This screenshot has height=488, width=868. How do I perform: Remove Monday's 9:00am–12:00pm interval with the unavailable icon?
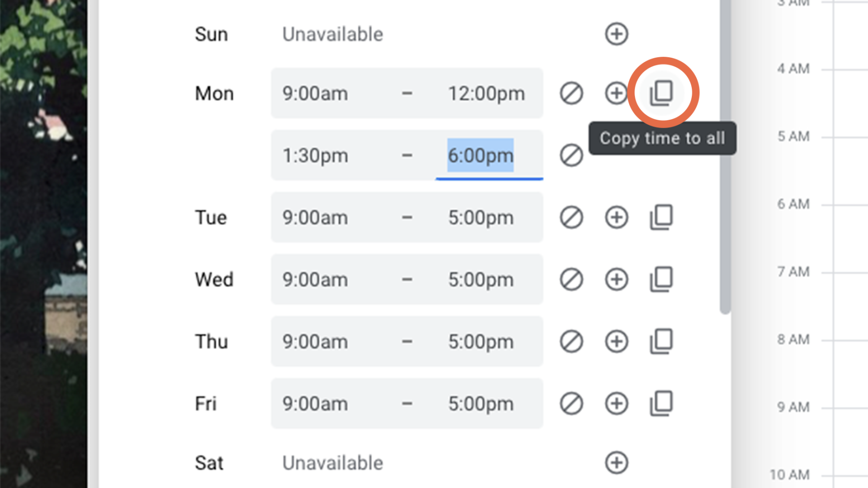pos(571,93)
